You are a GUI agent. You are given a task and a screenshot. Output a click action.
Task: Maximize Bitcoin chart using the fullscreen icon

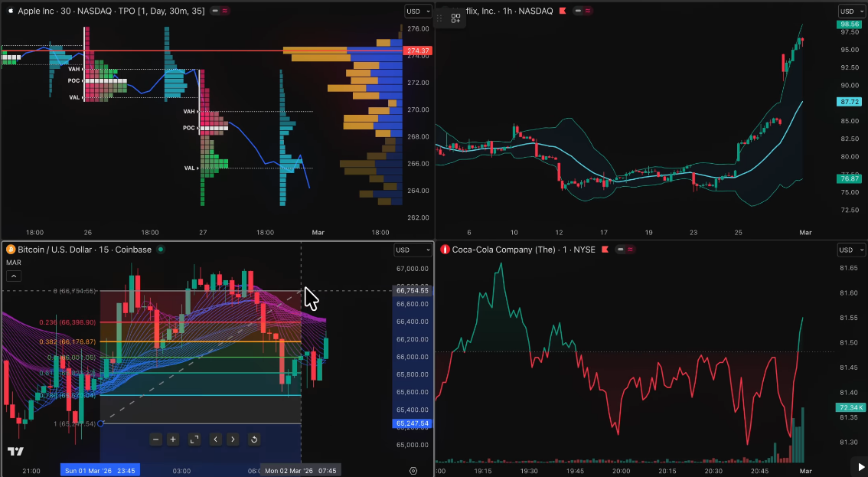coord(194,439)
